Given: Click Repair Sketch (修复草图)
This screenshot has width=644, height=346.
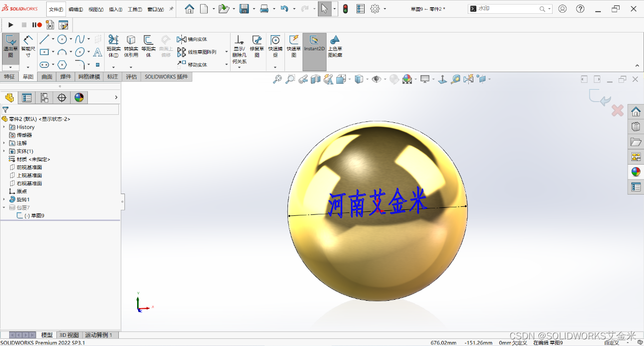Looking at the screenshot, I should 257,46.
